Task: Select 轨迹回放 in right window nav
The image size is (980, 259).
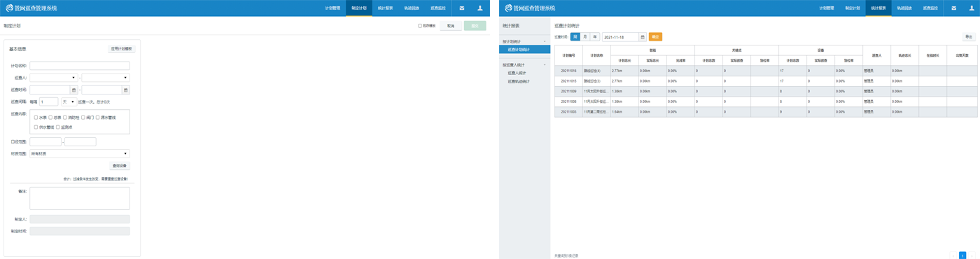Action: [x=904, y=8]
